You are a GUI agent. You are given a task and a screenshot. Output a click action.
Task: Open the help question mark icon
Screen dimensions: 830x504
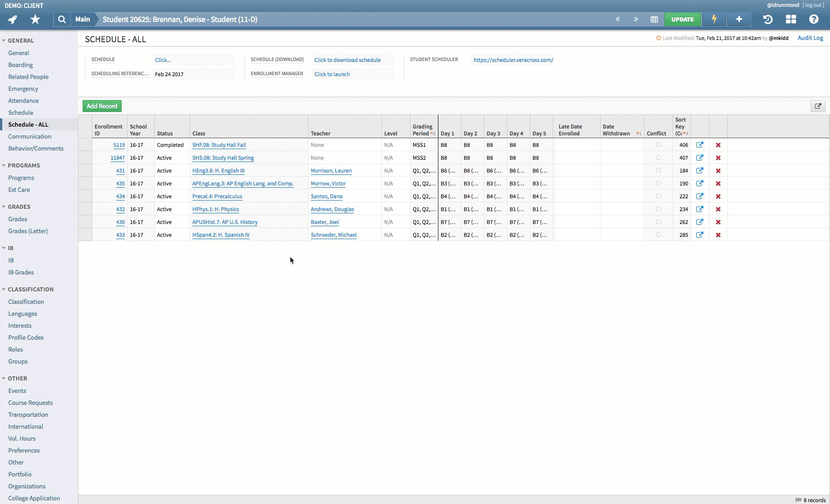pos(813,19)
